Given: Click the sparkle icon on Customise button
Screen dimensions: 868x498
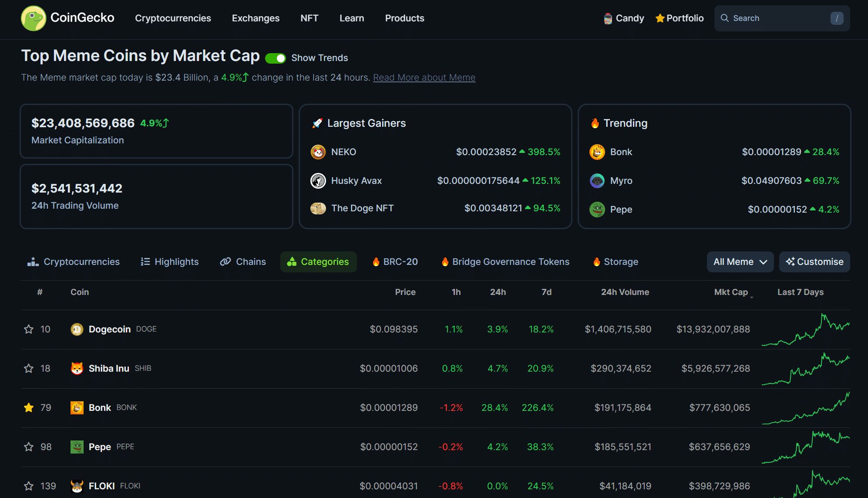Looking at the screenshot, I should tap(790, 261).
